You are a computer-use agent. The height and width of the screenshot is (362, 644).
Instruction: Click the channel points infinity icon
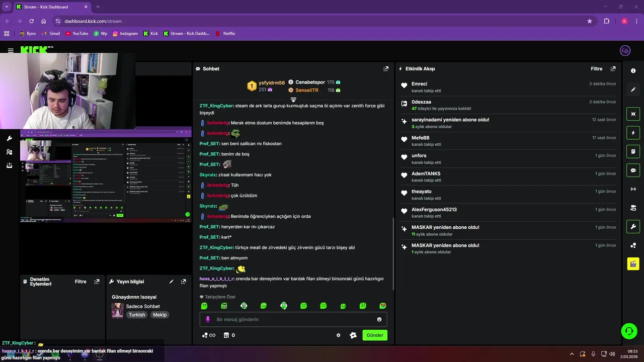[209, 335]
